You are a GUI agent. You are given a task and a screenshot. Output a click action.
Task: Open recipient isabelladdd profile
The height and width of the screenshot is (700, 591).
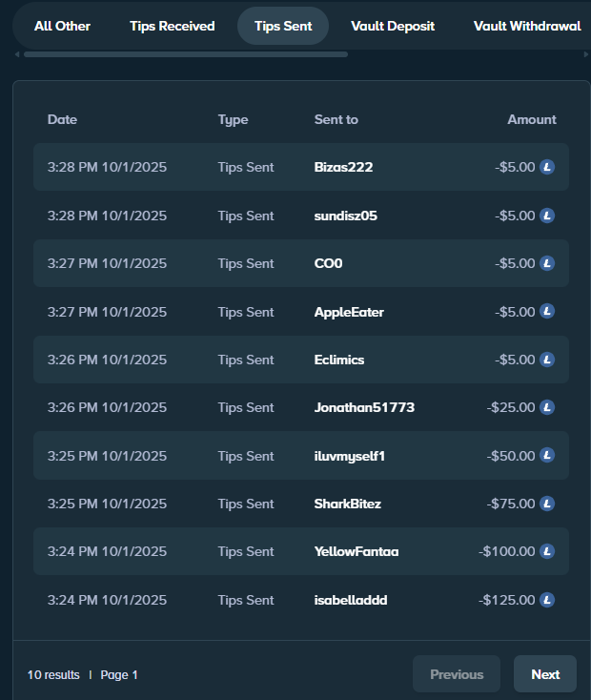point(351,600)
